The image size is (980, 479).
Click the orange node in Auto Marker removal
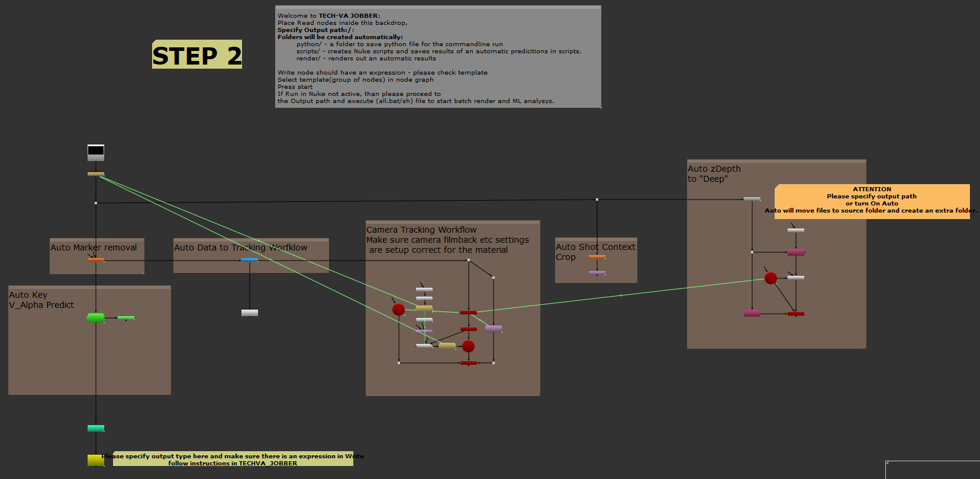[x=96, y=259]
